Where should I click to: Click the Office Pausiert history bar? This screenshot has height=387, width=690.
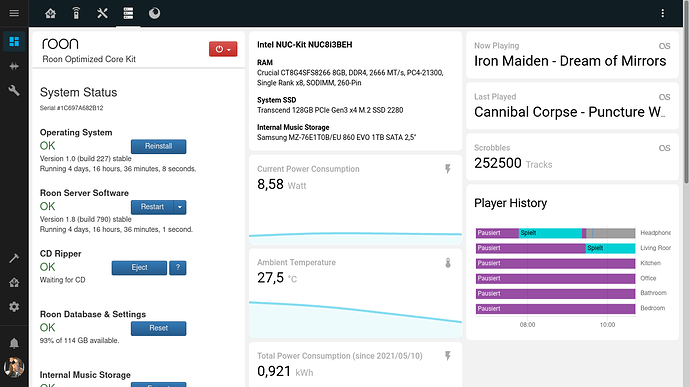pyautogui.click(x=555, y=278)
